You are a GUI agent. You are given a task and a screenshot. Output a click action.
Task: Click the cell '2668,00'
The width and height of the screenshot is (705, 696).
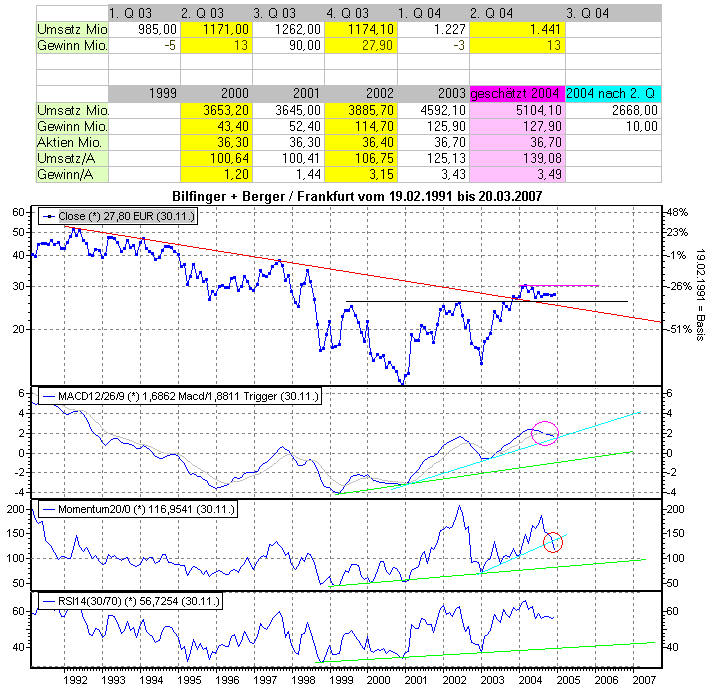[x=613, y=110]
